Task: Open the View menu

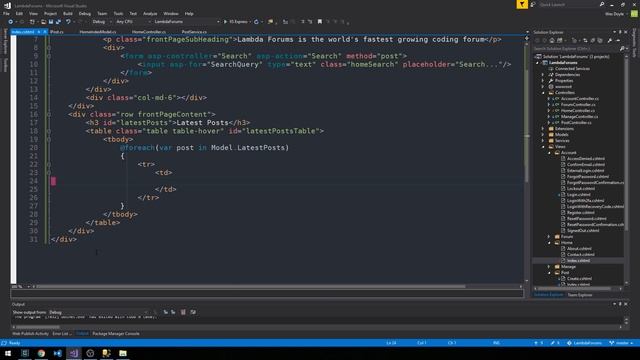Action: tap(33, 13)
